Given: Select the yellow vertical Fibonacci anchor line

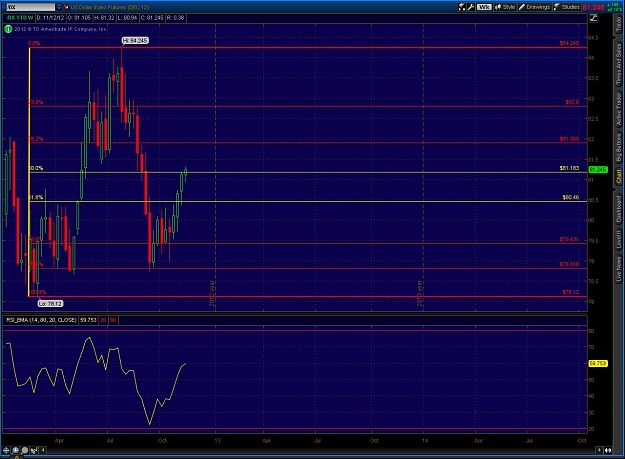Looking at the screenshot, I should point(29,172).
